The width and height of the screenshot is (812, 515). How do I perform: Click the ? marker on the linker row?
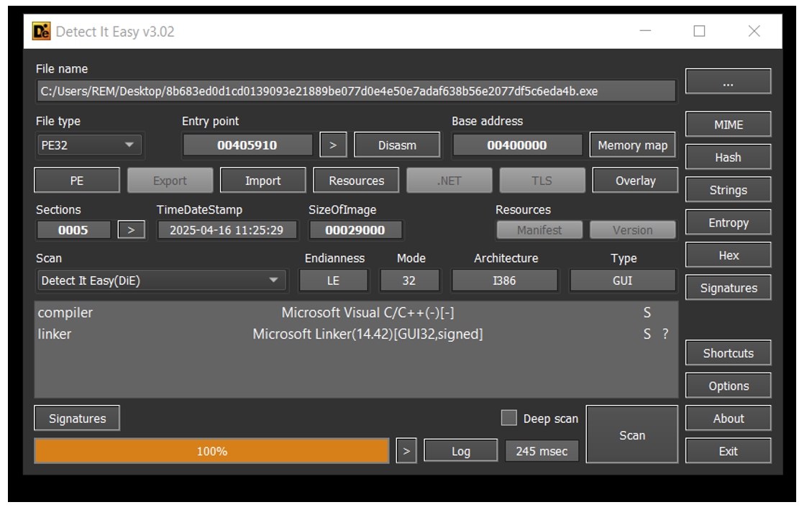665,334
